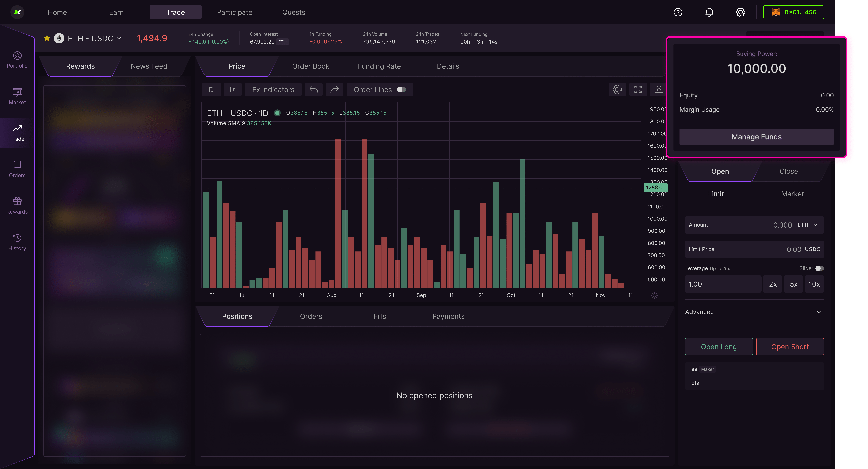Screen dimensions: 868x469
Task: Go to Home menu
Action: (x=57, y=12)
